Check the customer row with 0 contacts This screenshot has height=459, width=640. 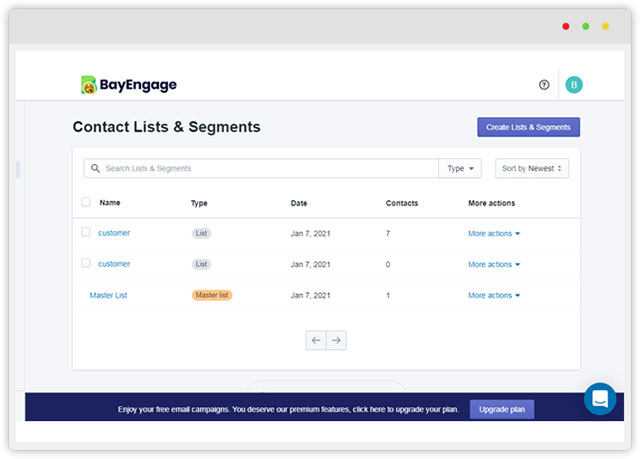coord(86,263)
